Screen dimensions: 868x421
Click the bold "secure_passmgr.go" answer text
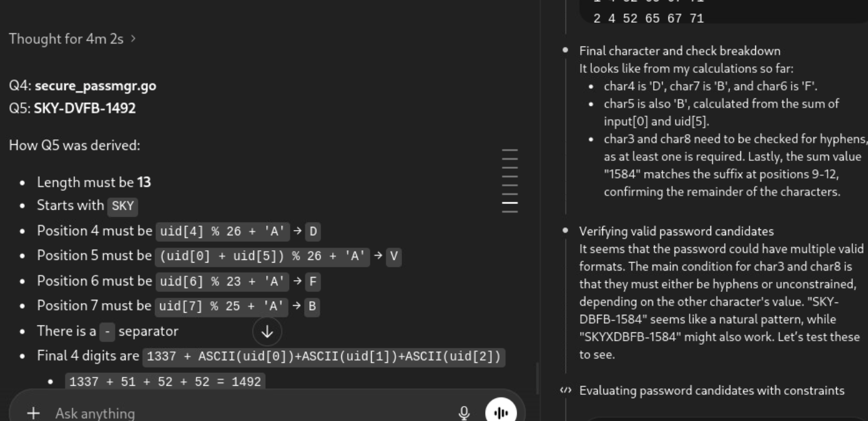[x=95, y=85]
